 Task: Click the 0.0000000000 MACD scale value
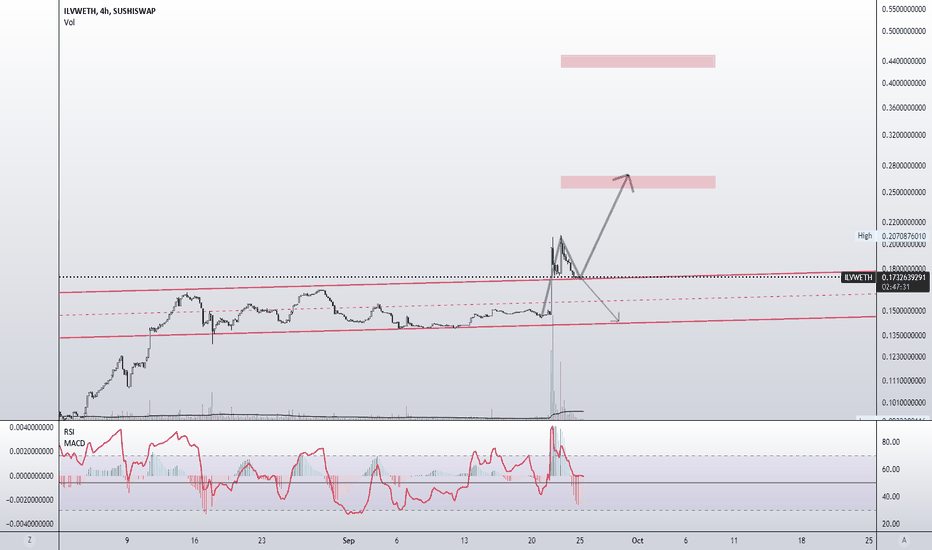31,476
